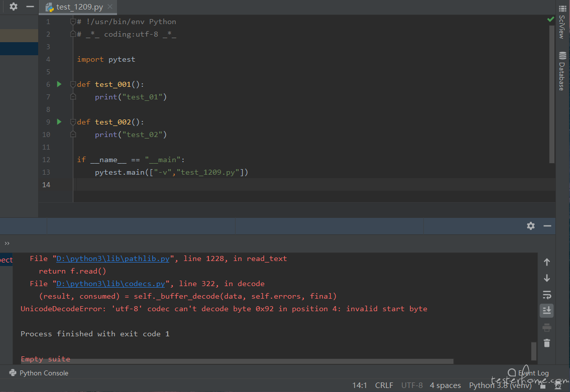Close the test_1209.py editor tab
The width and height of the screenshot is (570, 392).
pyautogui.click(x=110, y=7)
